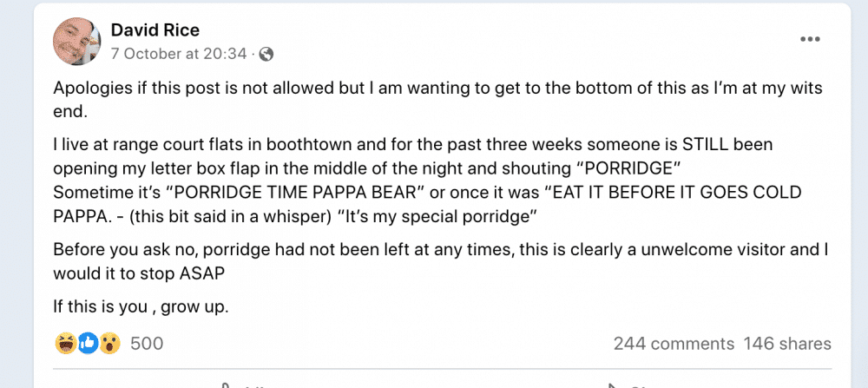
Task: Click the Wow surprised reaction emoji
Action: [109, 344]
